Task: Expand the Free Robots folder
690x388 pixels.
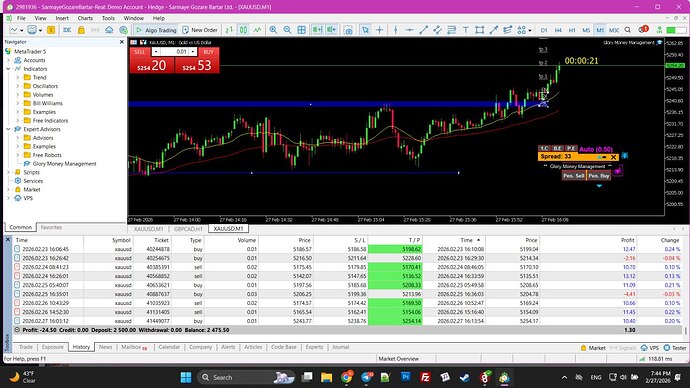Action: click(x=18, y=155)
